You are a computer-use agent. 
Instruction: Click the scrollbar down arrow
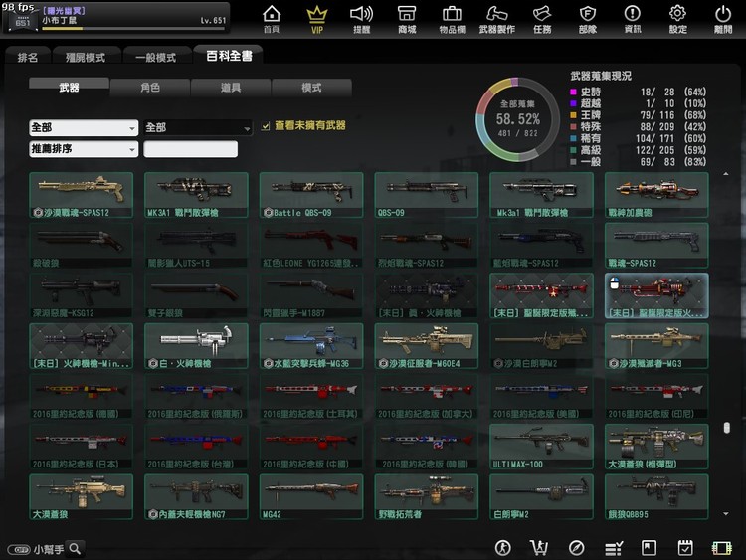click(726, 514)
